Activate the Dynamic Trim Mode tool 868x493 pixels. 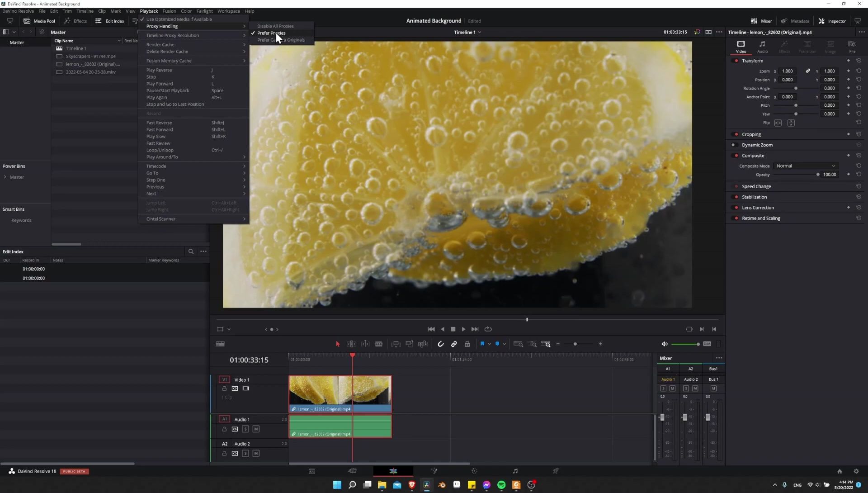click(x=365, y=344)
